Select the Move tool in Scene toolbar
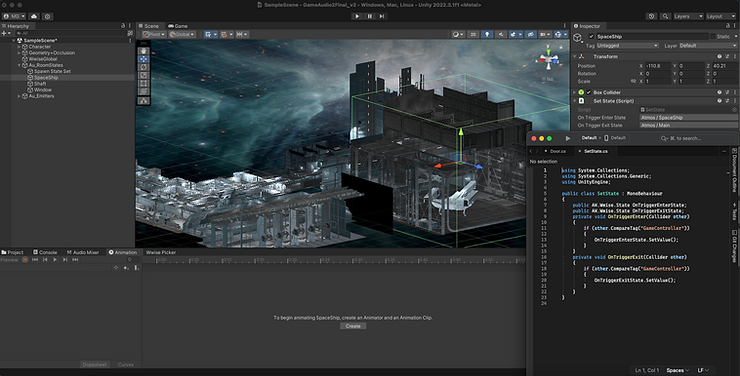Image resolution: width=740 pixels, height=376 pixels. (x=144, y=59)
